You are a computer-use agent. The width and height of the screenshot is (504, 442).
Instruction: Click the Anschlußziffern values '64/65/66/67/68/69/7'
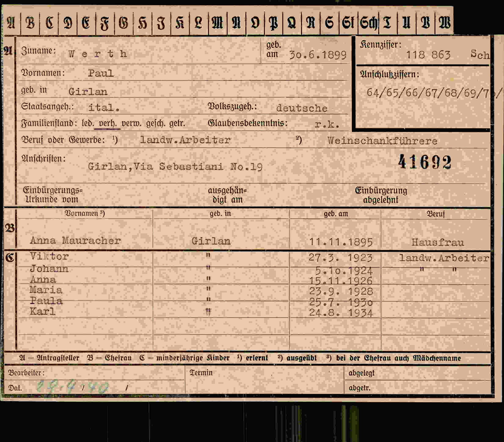(x=428, y=93)
